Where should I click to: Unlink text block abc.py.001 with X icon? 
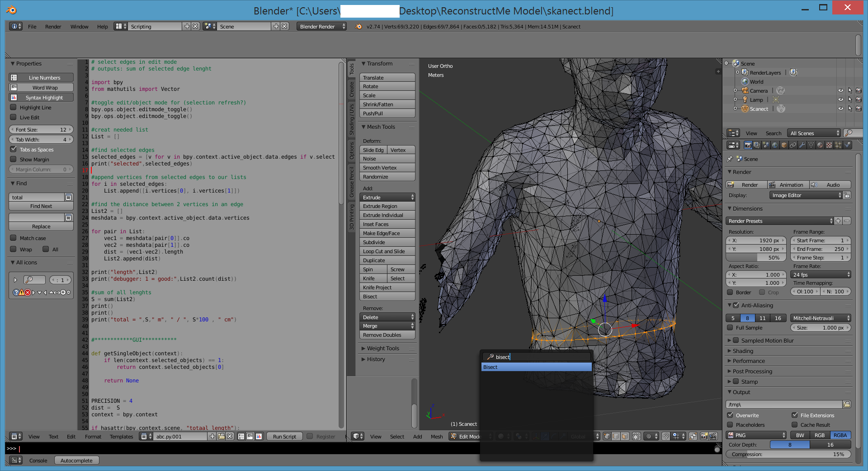[230, 436]
